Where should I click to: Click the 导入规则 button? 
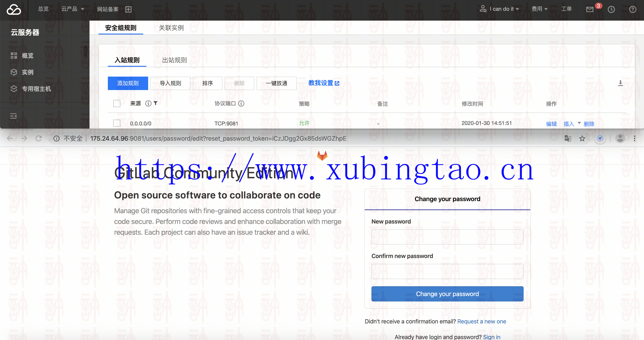(171, 83)
